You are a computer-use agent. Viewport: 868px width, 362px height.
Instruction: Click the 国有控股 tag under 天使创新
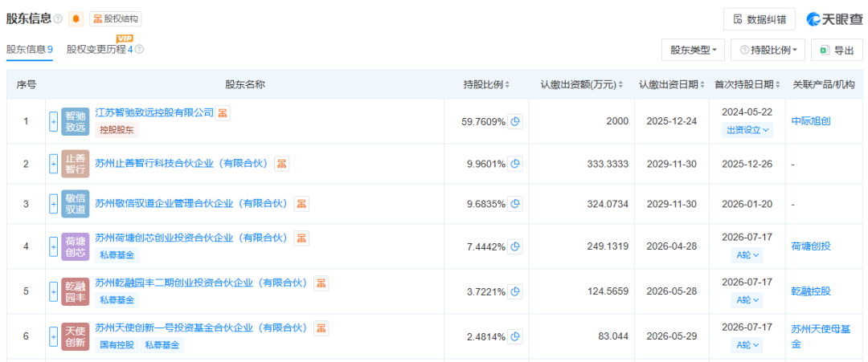[117, 345]
